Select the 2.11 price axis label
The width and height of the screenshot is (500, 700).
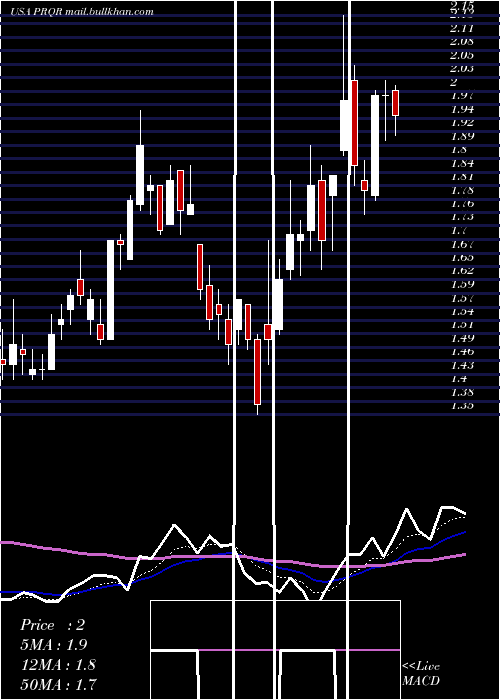click(462, 29)
